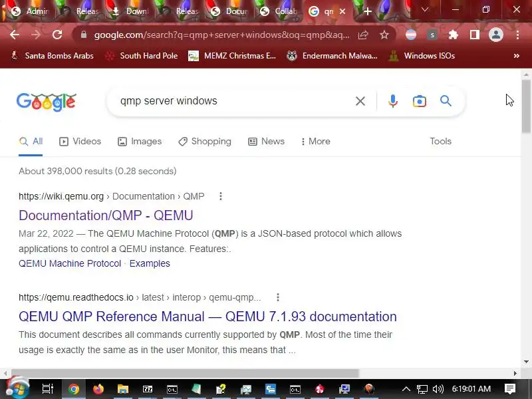Click the Google holiday lights logo
Image resolution: width=532 pixels, height=399 pixels.
point(47,102)
